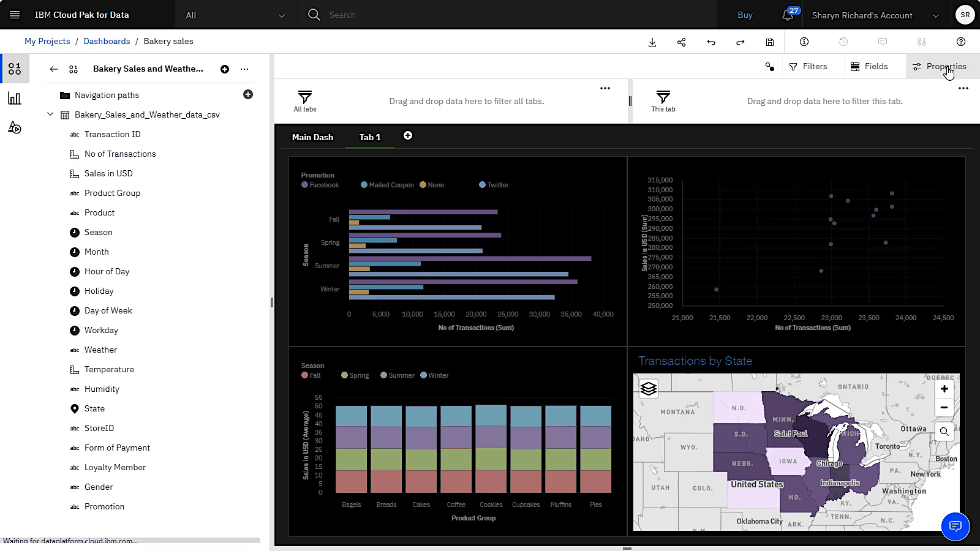
Task: Open the notifications bell
Action: [786, 14]
